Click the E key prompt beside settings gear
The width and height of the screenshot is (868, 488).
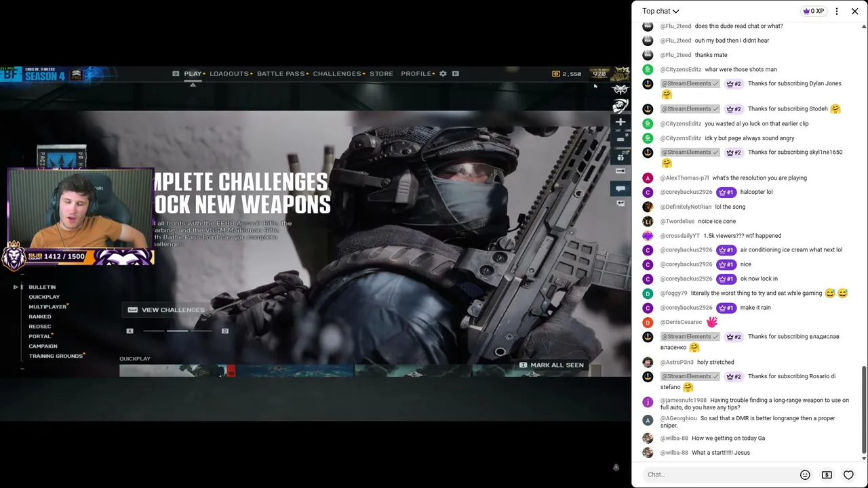click(456, 73)
